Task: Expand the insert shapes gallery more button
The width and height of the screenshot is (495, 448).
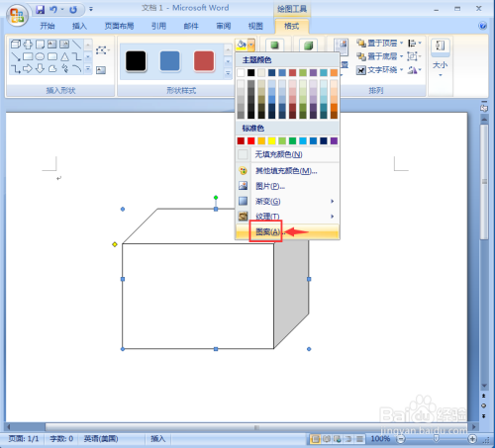Action: (x=88, y=68)
